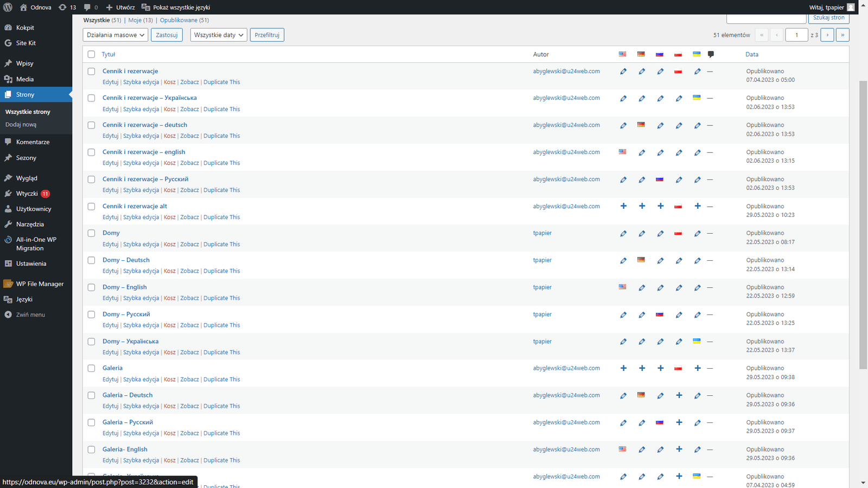
Task: Click the Polish flag for Cennik i rezerwacje
Action: (x=678, y=72)
